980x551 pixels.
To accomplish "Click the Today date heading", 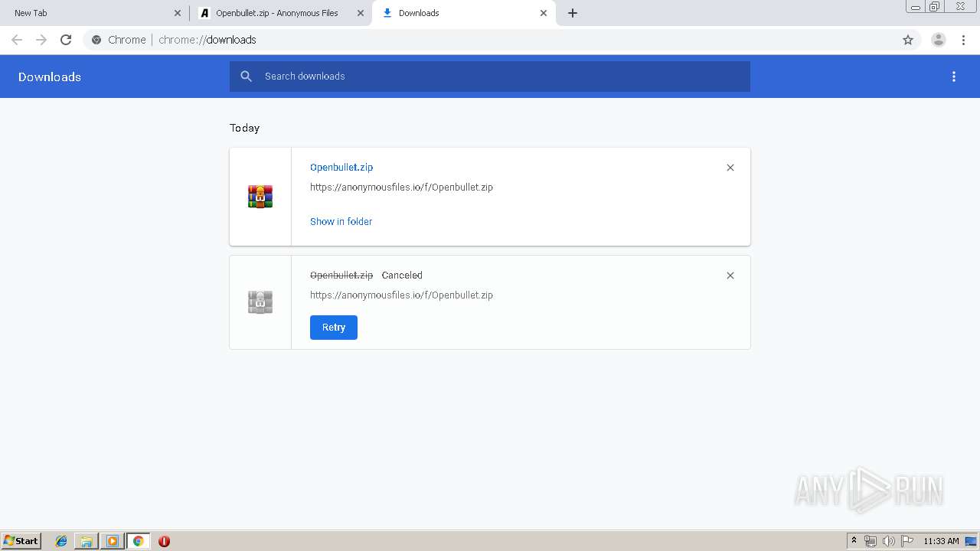I will point(244,128).
